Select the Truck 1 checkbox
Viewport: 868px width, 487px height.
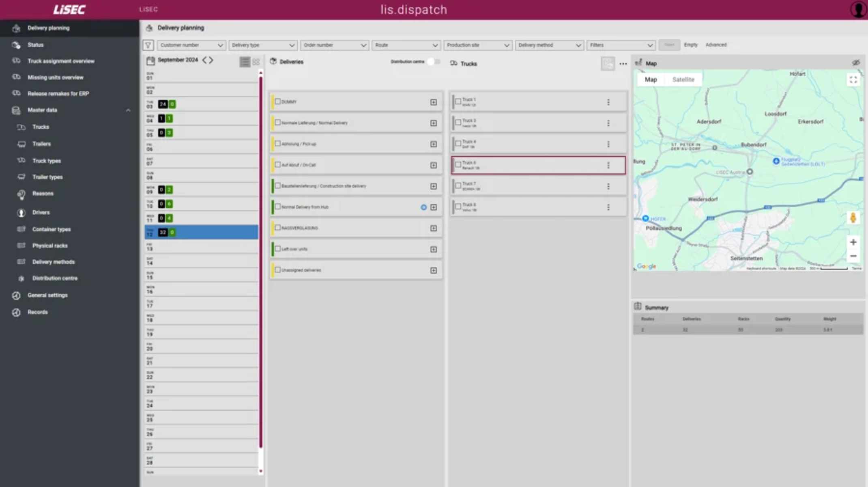click(458, 101)
